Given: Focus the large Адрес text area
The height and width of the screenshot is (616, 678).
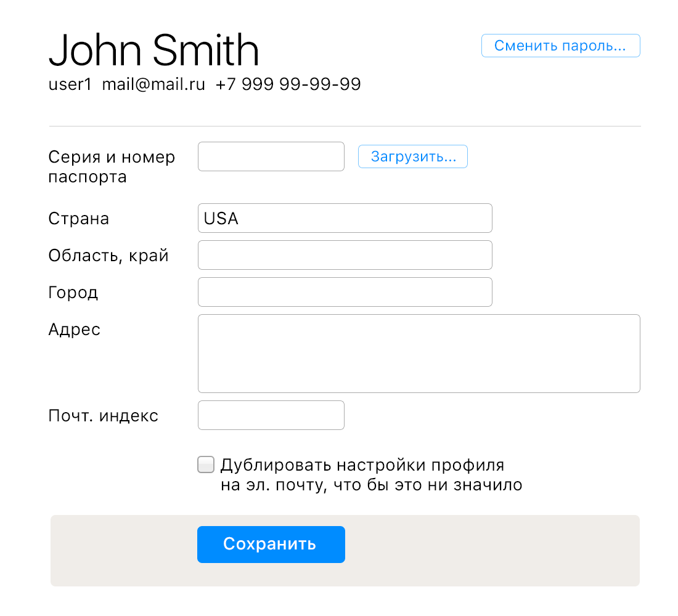Looking at the screenshot, I should (419, 354).
